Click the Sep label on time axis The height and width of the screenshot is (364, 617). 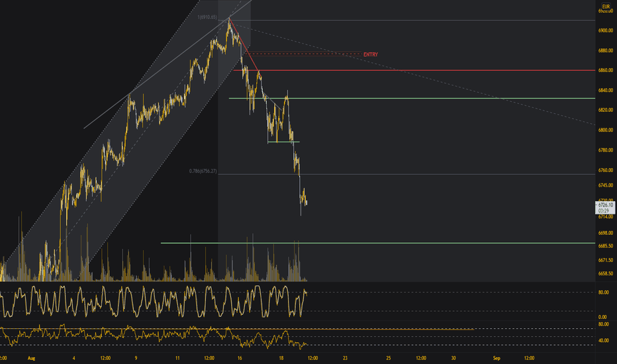click(497, 359)
